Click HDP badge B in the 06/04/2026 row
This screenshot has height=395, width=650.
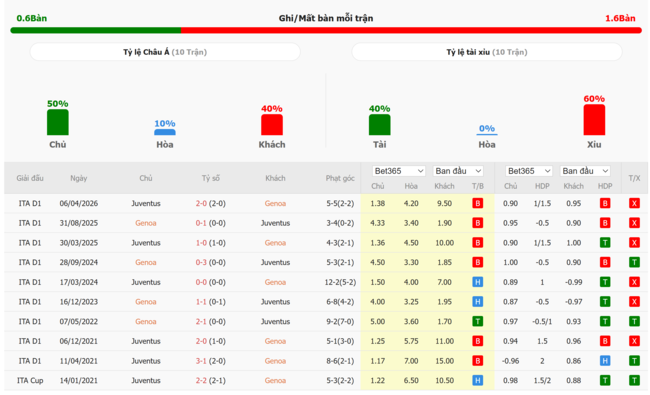[x=605, y=204]
